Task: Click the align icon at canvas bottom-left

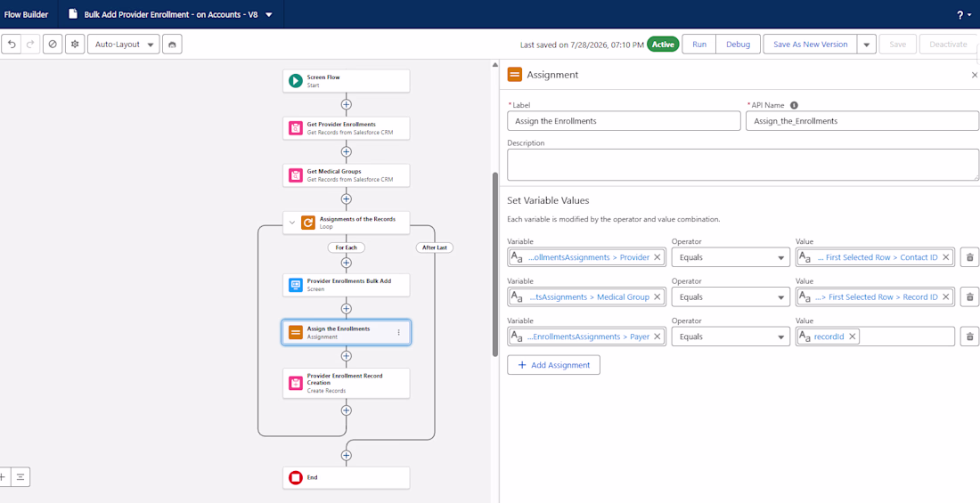Action: 20,477
